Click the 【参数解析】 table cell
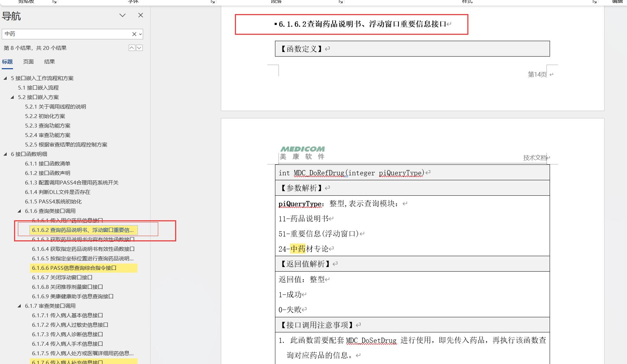The width and height of the screenshot is (627, 364). pos(412,188)
